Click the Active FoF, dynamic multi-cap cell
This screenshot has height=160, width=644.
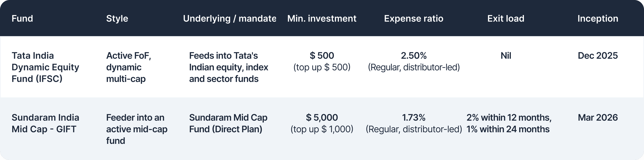click(128, 67)
